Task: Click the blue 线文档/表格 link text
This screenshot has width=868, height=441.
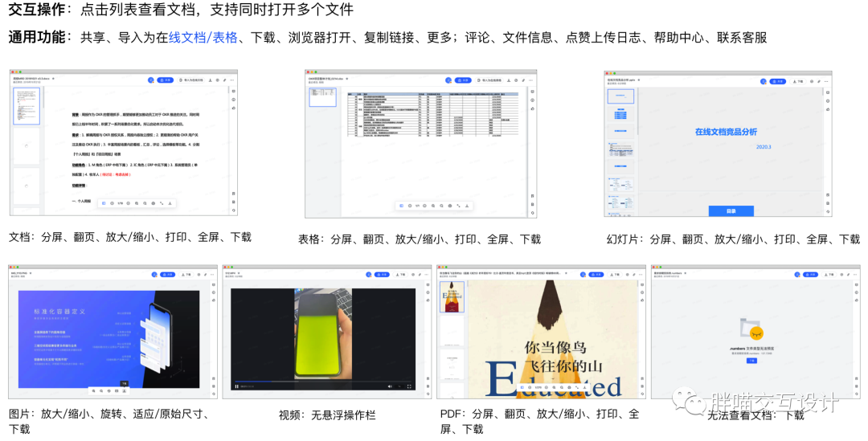Action: [x=203, y=37]
